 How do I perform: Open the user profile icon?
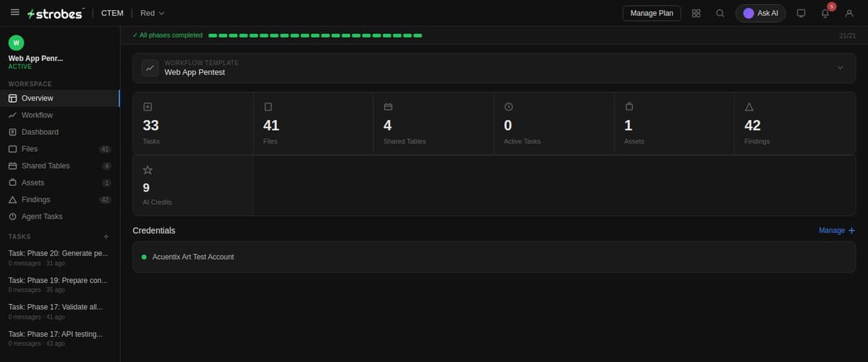pyautogui.click(x=849, y=13)
